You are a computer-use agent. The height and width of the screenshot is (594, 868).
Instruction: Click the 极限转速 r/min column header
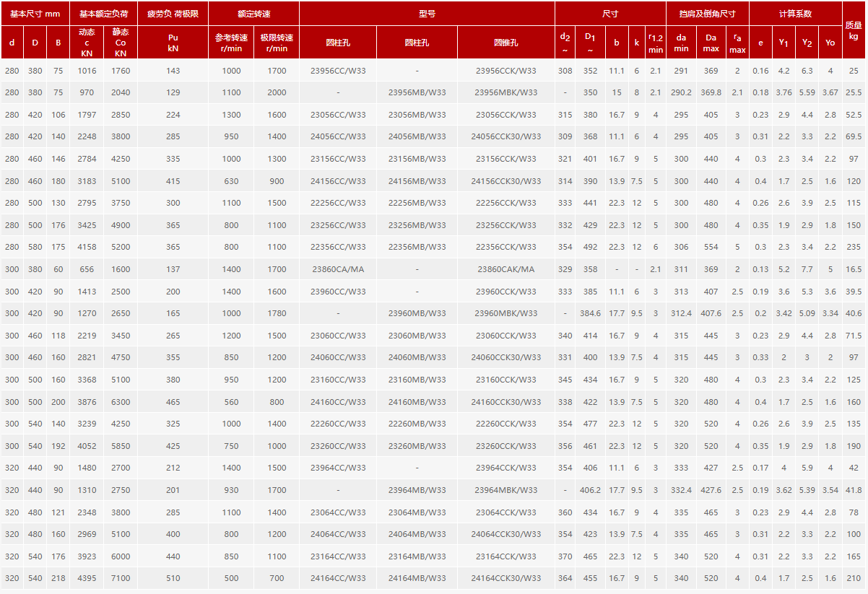[x=277, y=43]
